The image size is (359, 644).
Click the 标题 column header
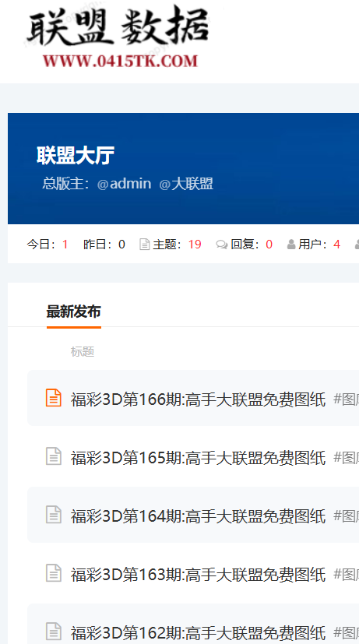[83, 351]
